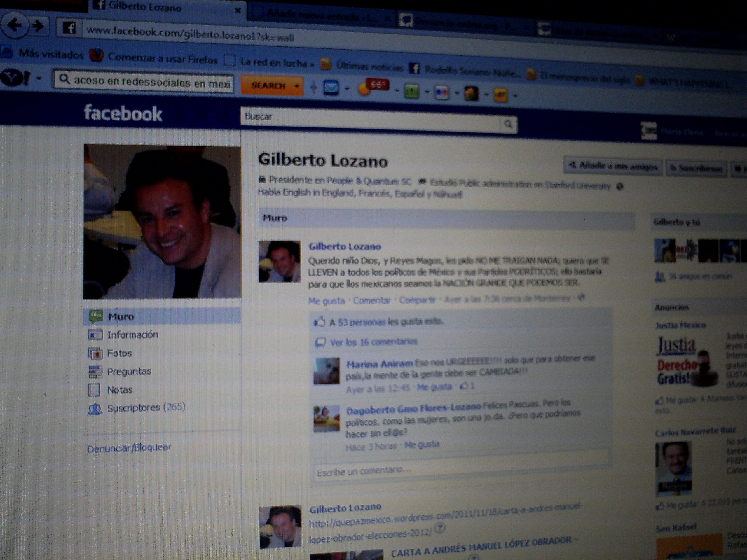
Task: Click the Información card icon in the sidebar
Action: pyautogui.click(x=95, y=335)
